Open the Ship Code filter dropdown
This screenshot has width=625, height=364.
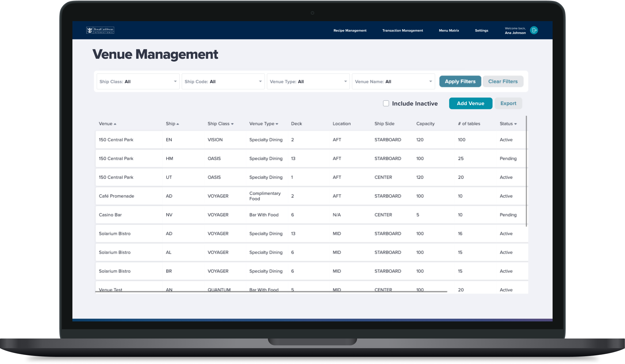pos(223,81)
